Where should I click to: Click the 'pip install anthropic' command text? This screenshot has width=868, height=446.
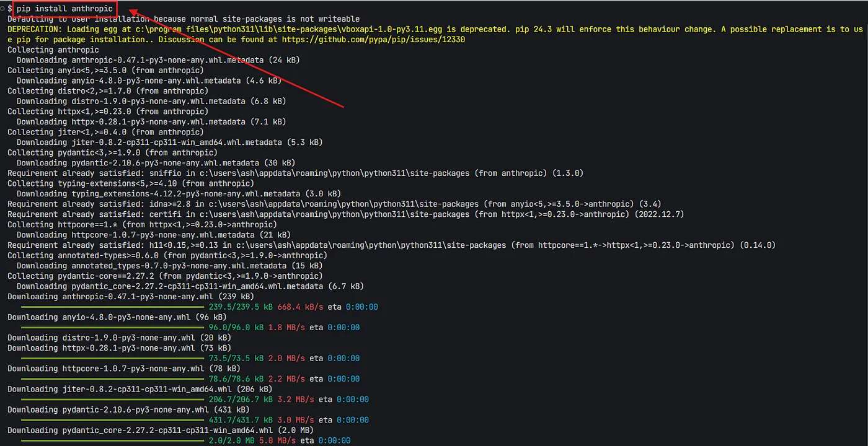[65, 9]
